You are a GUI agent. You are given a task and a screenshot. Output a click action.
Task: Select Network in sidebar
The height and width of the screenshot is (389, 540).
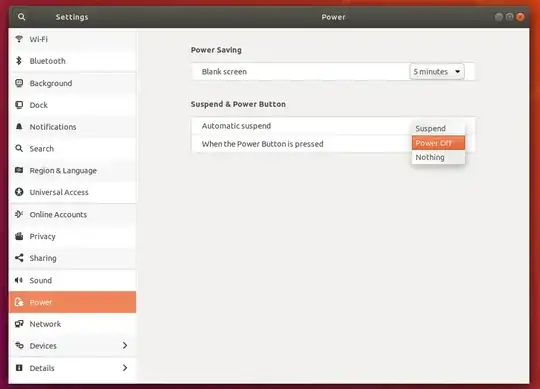pyautogui.click(x=73, y=324)
